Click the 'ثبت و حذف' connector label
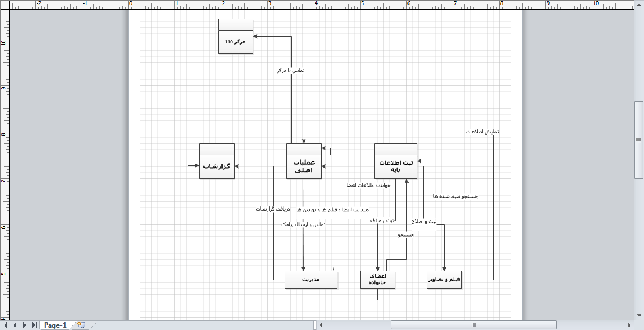 [x=383, y=220]
